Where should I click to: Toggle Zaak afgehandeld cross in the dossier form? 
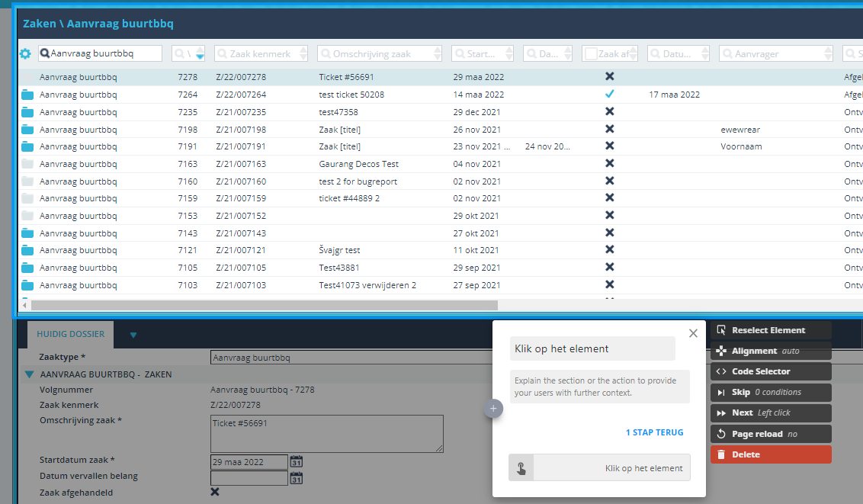(215, 492)
